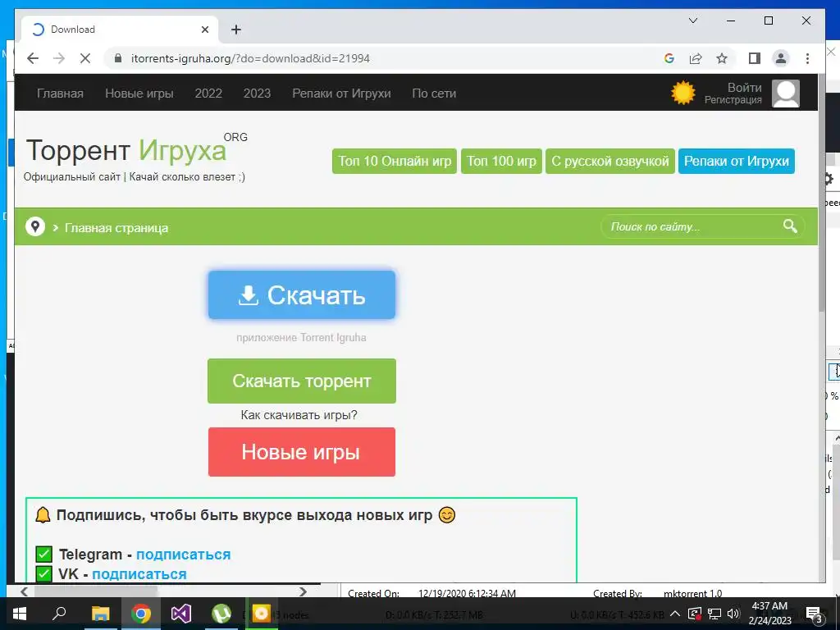Open Топ 100 игр button

pos(501,161)
